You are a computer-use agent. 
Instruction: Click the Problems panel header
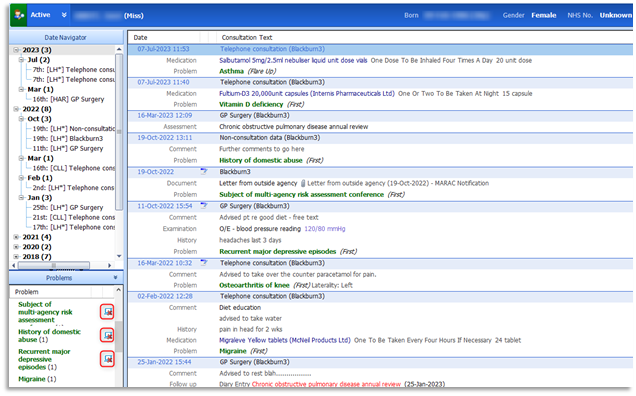pos(66,278)
